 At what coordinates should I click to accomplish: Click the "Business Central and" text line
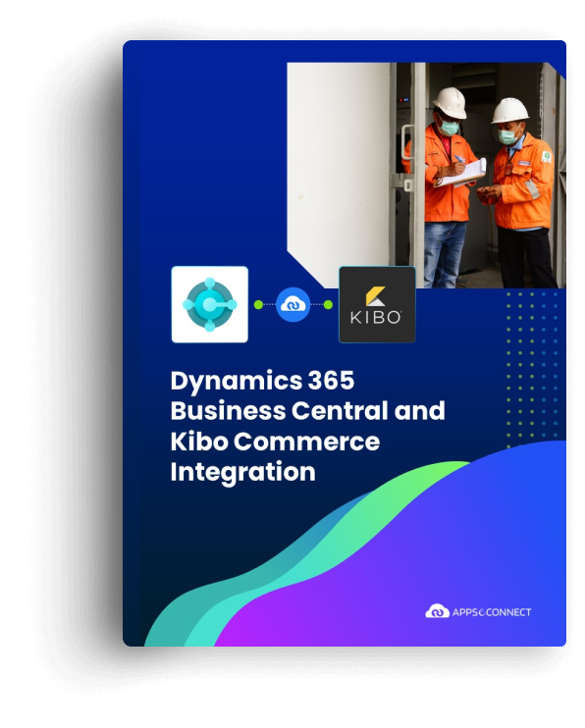pyautogui.click(x=307, y=410)
